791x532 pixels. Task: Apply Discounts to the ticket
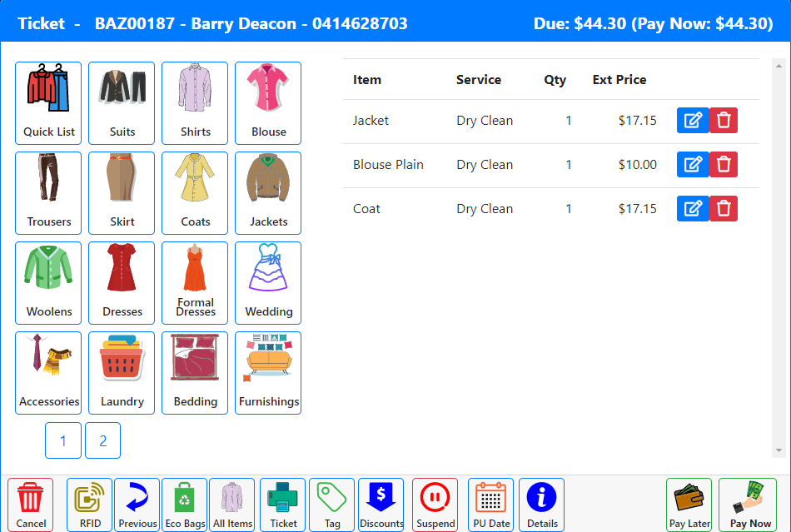(x=381, y=505)
